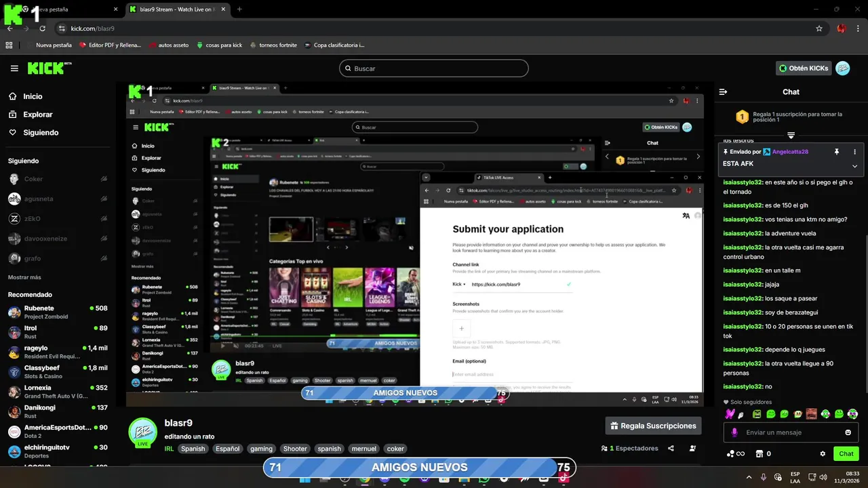Unpin the pinned chat message
This screenshot has width=868, height=488.
tap(836, 152)
